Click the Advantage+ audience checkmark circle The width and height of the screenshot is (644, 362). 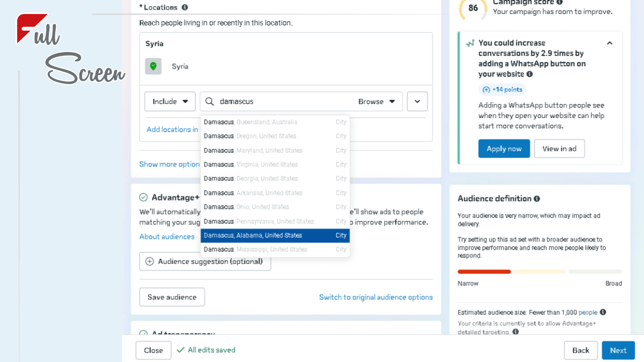click(143, 197)
